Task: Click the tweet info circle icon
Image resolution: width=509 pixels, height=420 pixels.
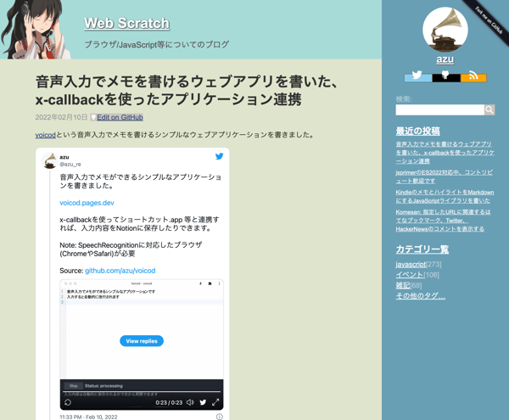Action: (x=220, y=417)
